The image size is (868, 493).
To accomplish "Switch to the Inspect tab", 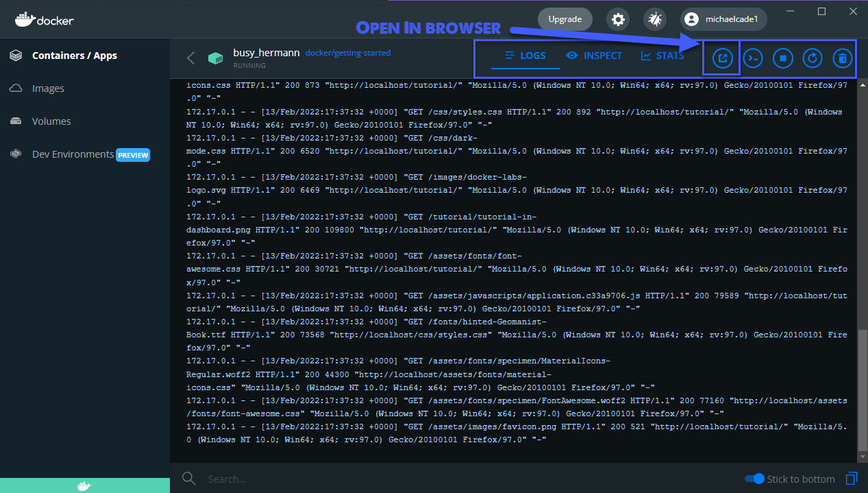I will click(x=594, y=56).
